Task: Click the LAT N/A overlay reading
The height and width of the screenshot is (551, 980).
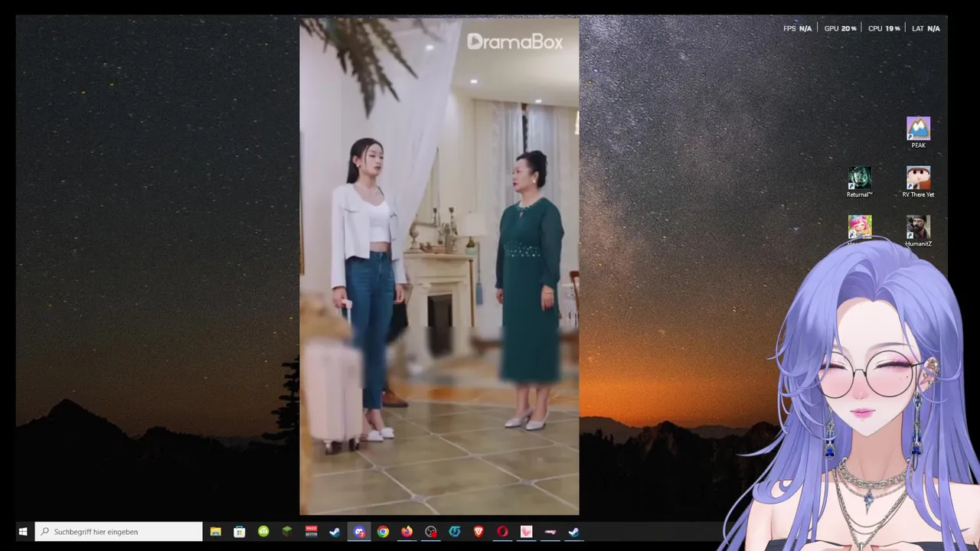Action: pyautogui.click(x=926, y=28)
